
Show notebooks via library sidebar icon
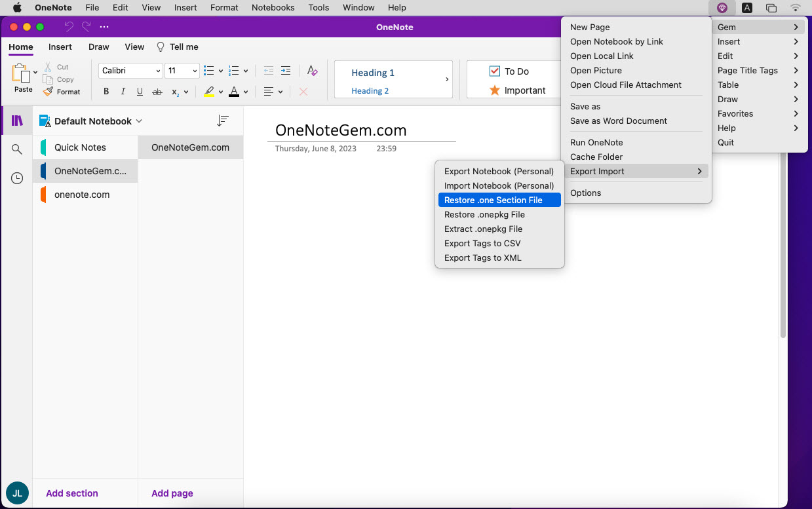pos(18,121)
